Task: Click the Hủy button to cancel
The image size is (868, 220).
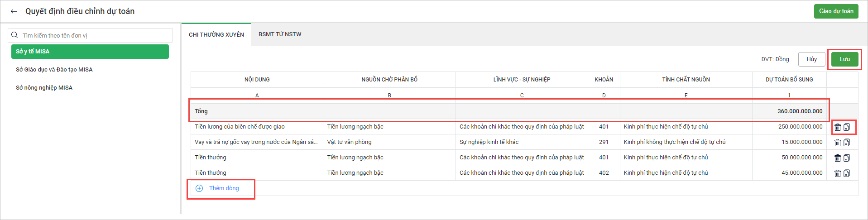Action: pos(811,59)
